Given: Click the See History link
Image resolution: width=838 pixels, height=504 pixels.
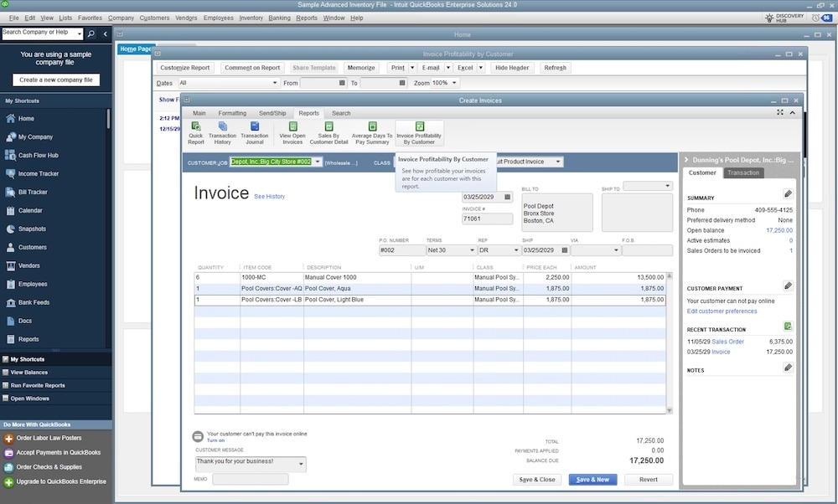Looking at the screenshot, I should click(x=269, y=197).
